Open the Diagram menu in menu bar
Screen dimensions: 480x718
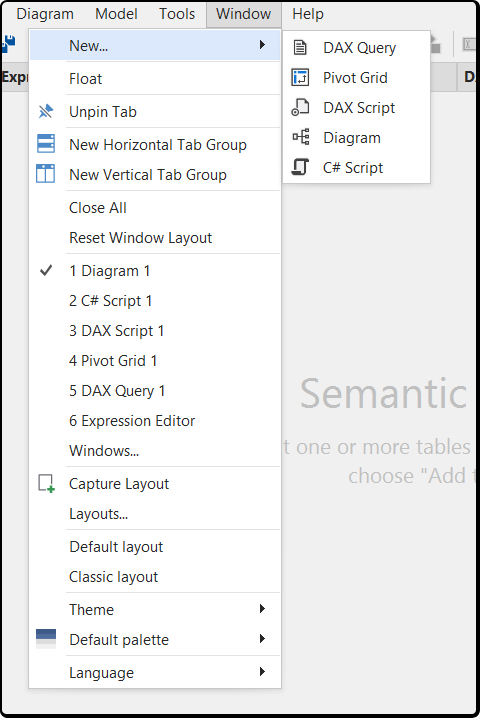tap(45, 14)
